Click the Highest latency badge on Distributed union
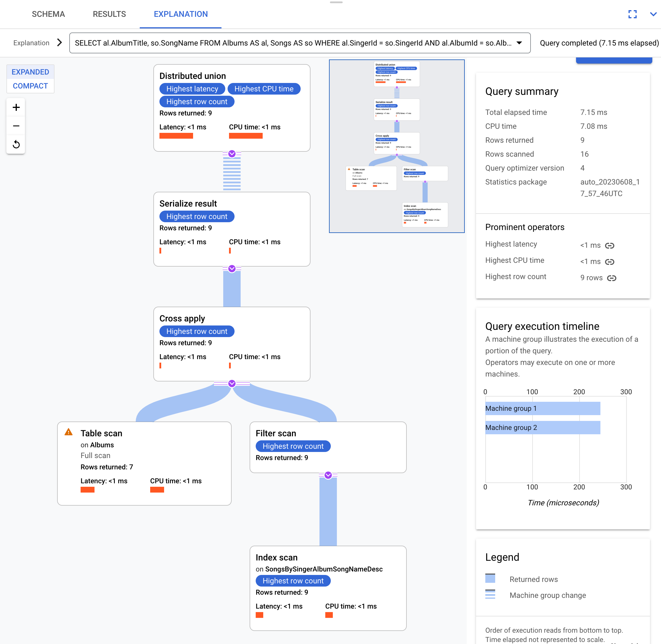This screenshot has width=661, height=644. 191,89
